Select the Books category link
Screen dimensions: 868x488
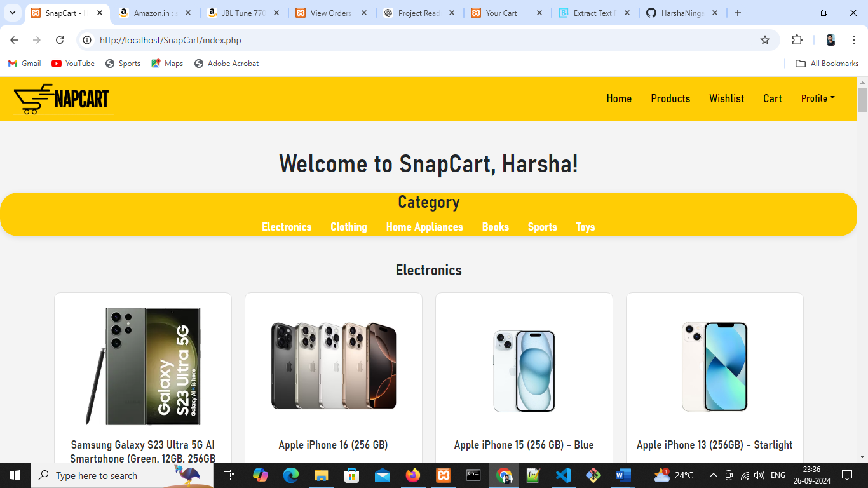point(496,227)
